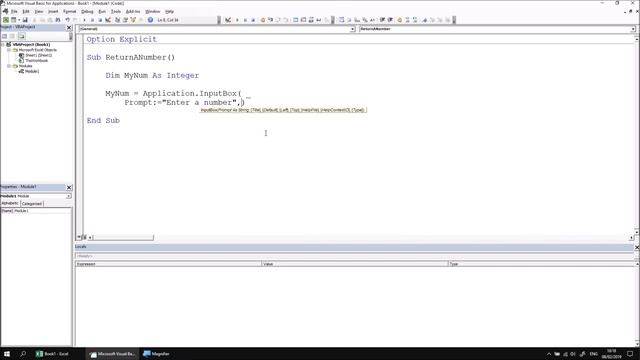Open the Properties object selector dropdown
The image size is (640, 360).
(x=68, y=196)
